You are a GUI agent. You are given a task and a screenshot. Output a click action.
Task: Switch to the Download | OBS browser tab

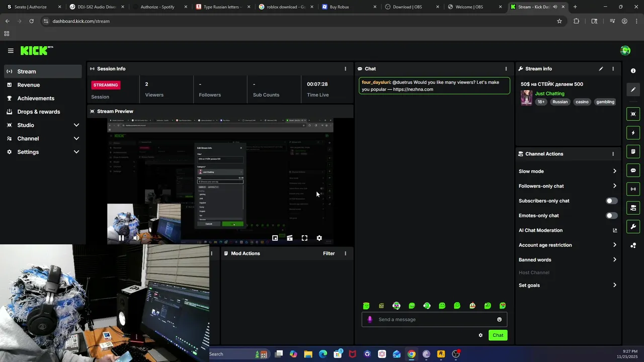coord(412,7)
